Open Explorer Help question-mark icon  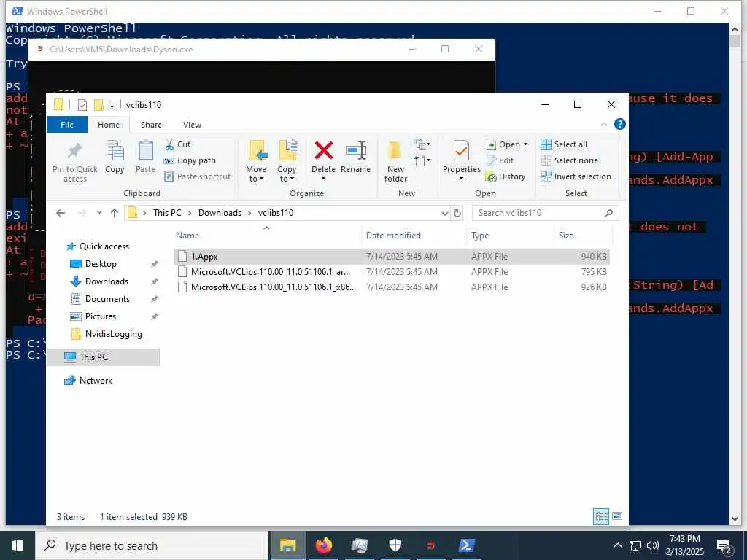(620, 124)
